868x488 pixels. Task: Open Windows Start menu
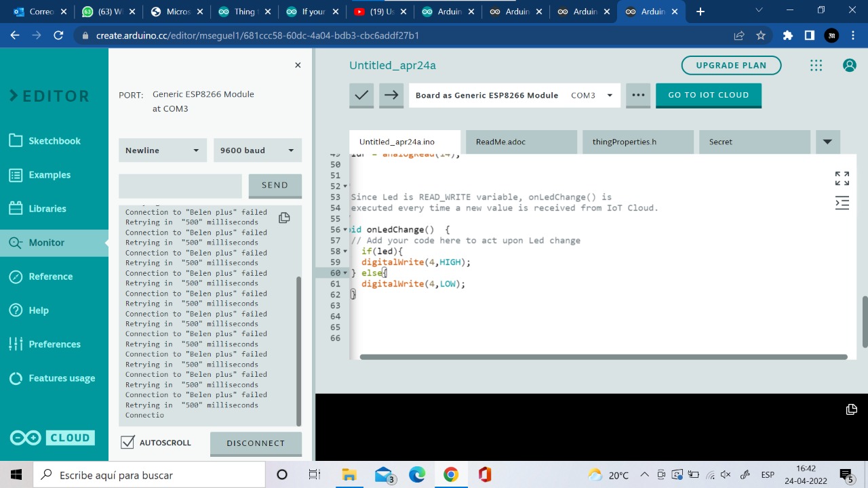(x=16, y=474)
